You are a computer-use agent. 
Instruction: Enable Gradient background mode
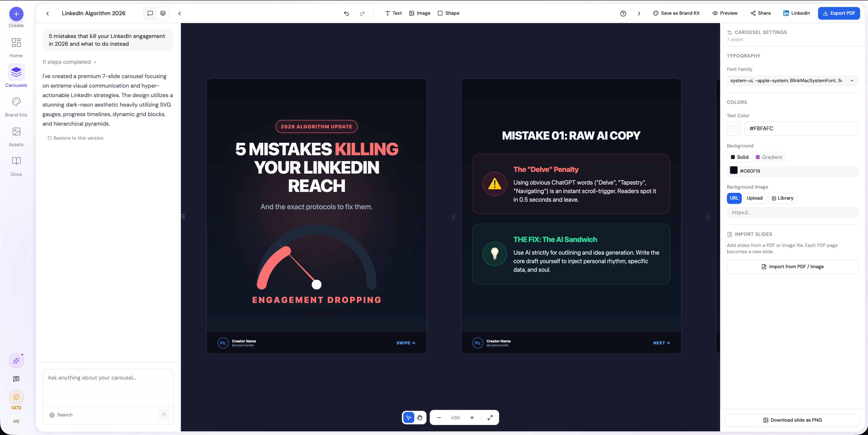tap(768, 157)
